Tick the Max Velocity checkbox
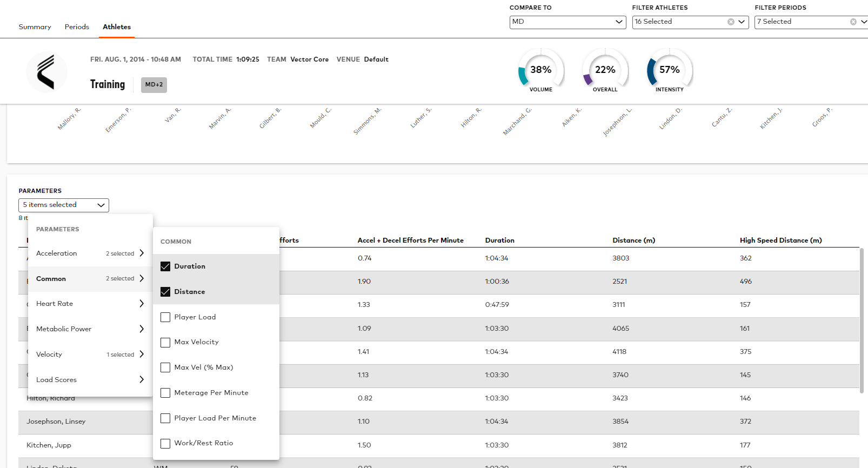Image resolution: width=868 pixels, height=468 pixels. (165, 343)
